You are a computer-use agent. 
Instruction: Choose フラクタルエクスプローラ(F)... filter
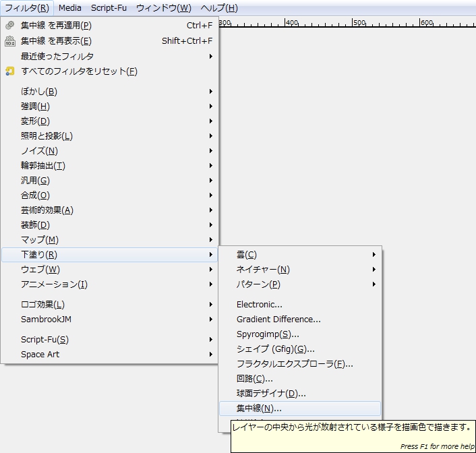coord(300,364)
